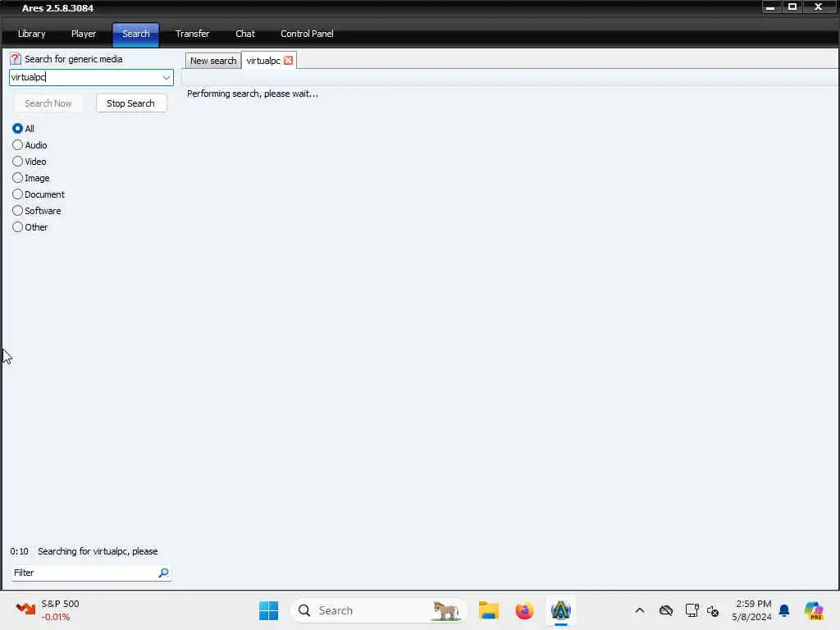This screenshot has height=630, width=840.
Task: Go to the Chat tab
Action: [x=244, y=34]
